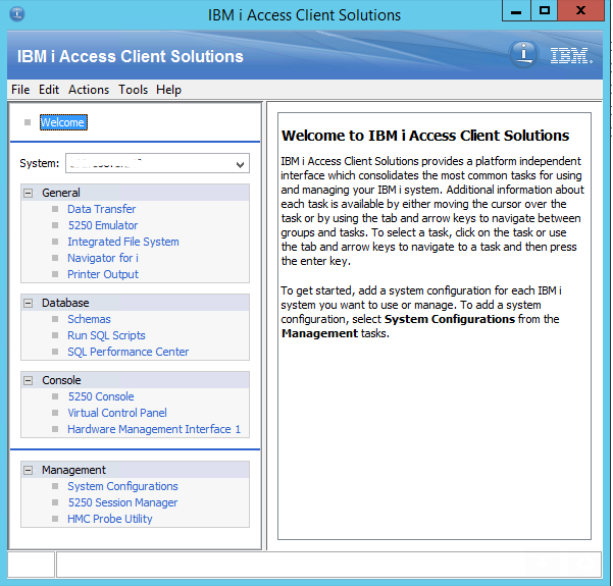The width and height of the screenshot is (613, 586).
Task: Click the status bar message field
Action: [329, 564]
